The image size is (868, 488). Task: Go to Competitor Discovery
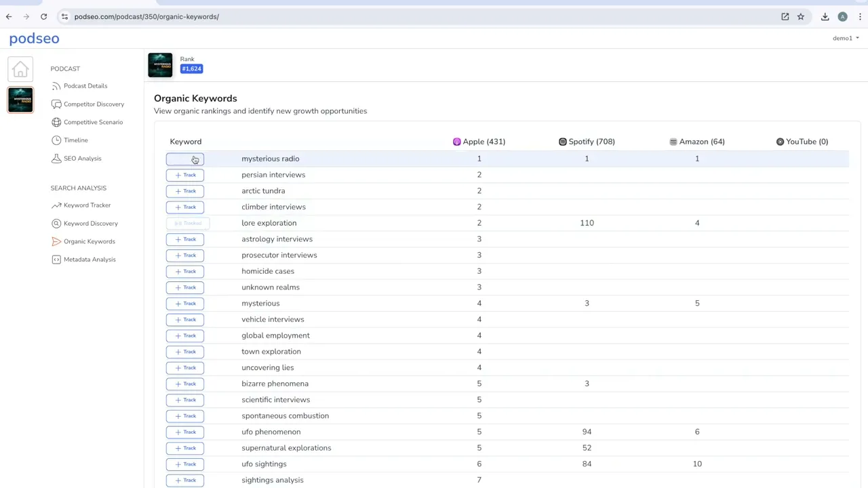94,104
